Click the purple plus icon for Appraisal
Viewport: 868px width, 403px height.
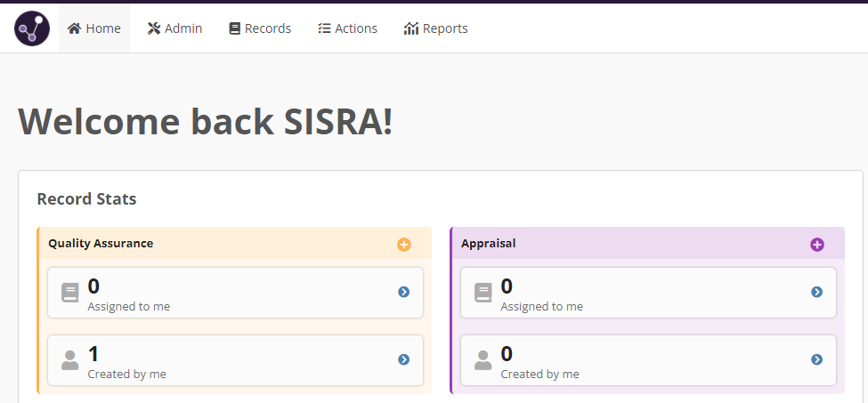816,245
